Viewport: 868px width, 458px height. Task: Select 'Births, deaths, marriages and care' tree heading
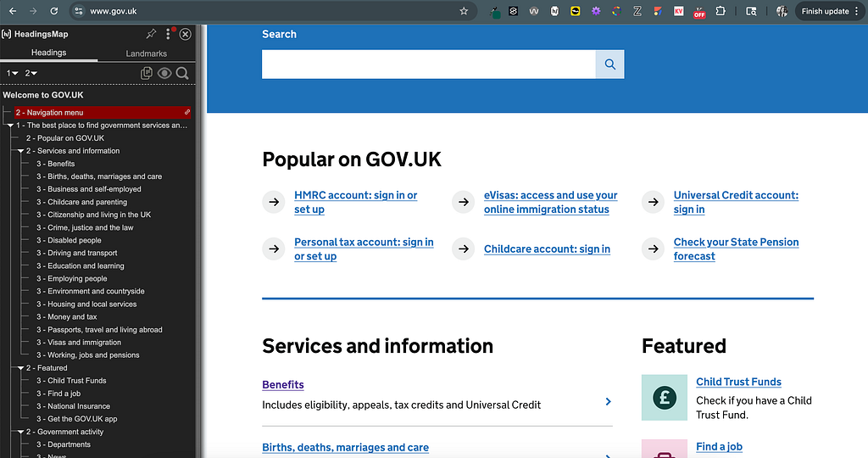(99, 176)
